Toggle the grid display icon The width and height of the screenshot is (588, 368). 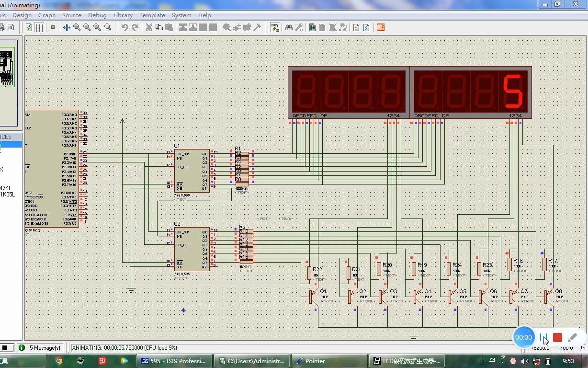[x=39, y=27]
